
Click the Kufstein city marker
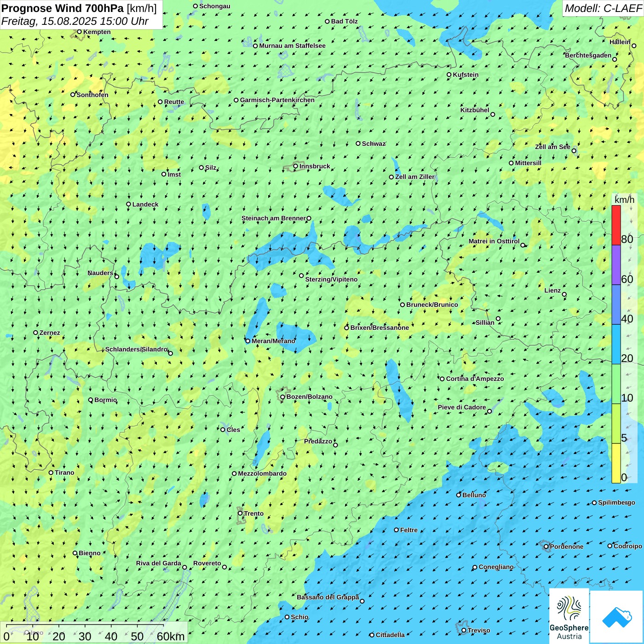pos(449,75)
